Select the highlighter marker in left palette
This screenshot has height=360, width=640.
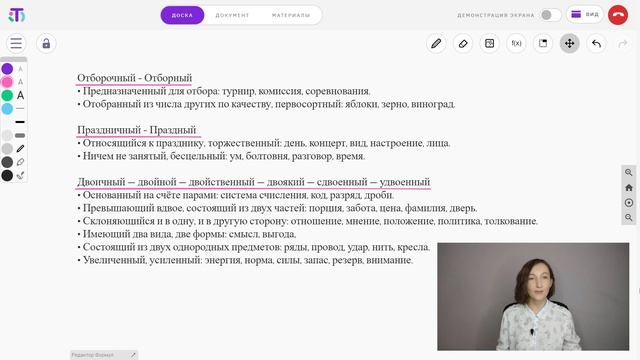pos(20,162)
